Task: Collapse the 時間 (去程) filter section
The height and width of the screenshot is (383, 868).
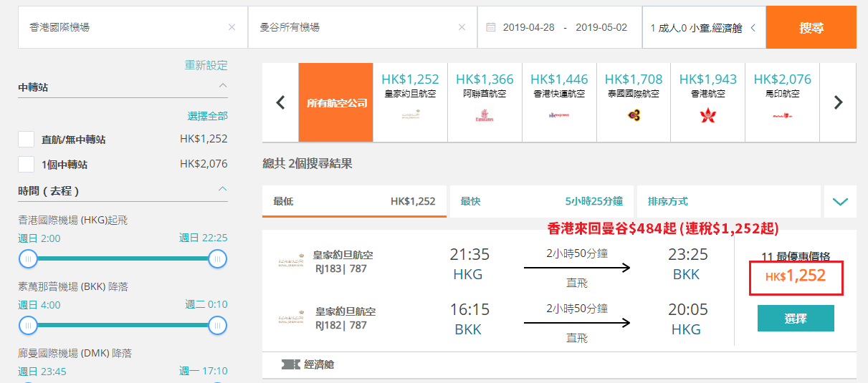Action: point(223,190)
